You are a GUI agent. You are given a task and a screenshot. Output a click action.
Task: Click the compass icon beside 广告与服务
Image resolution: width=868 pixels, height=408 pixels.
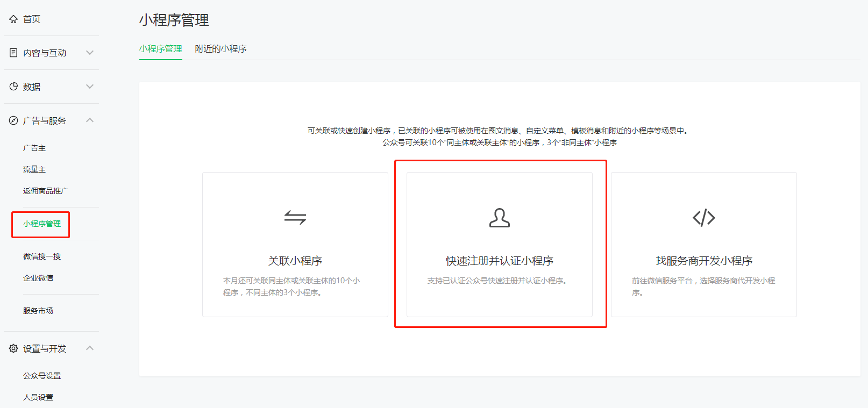point(13,120)
